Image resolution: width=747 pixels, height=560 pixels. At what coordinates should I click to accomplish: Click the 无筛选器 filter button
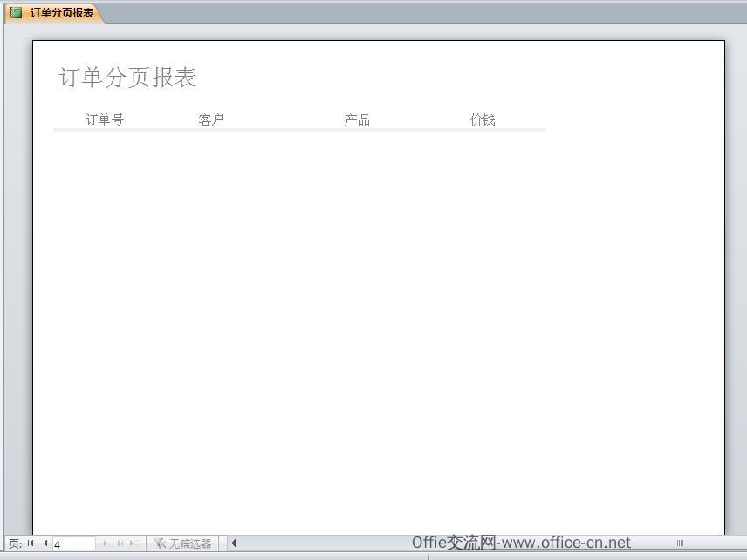coord(182,543)
